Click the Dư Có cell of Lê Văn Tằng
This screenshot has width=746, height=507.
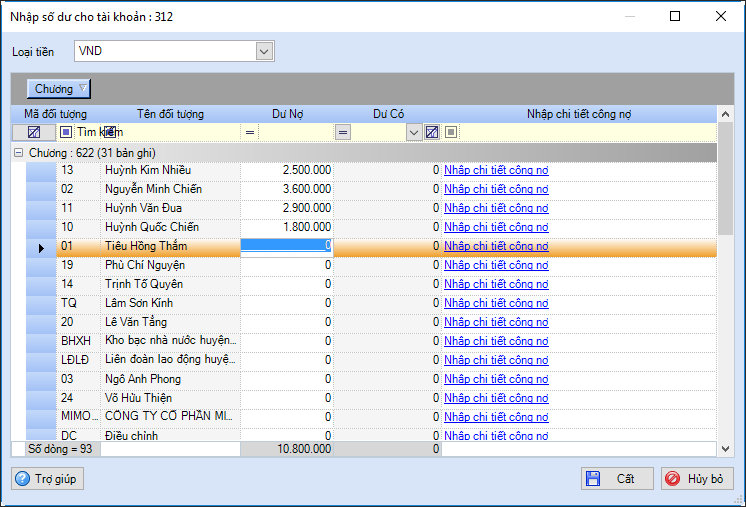tap(388, 322)
